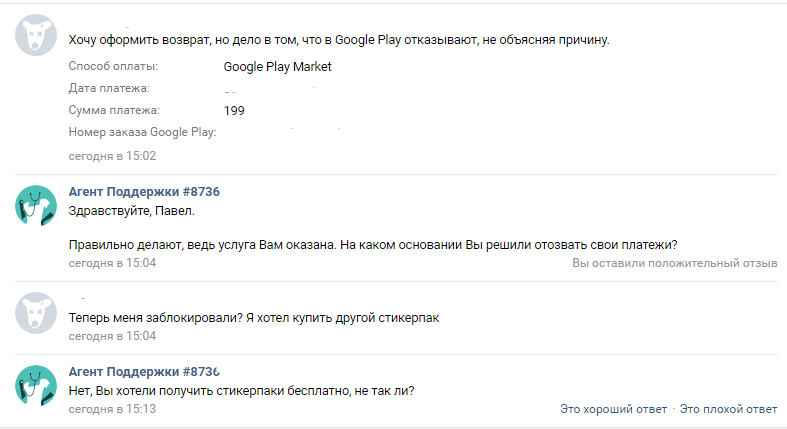Click the Вы оставили положительный отзыв label
This screenshot has width=787, height=429.
tap(675, 263)
